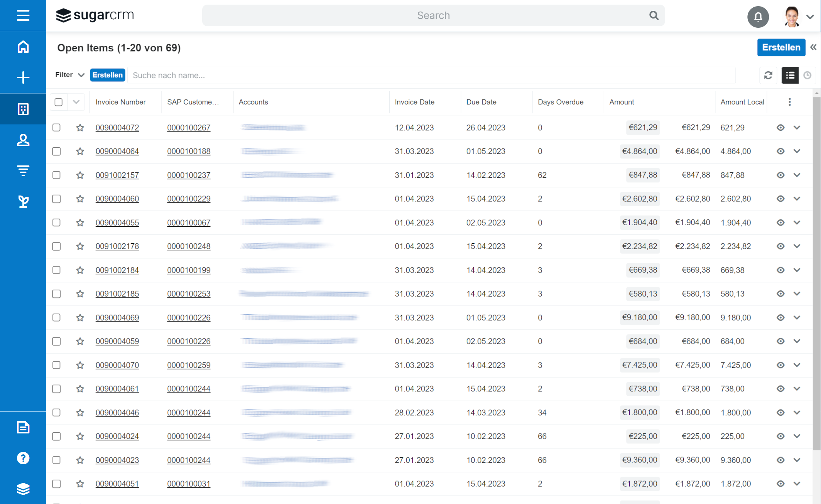Click the vertical scrollbar of the list

pyautogui.click(x=817, y=273)
